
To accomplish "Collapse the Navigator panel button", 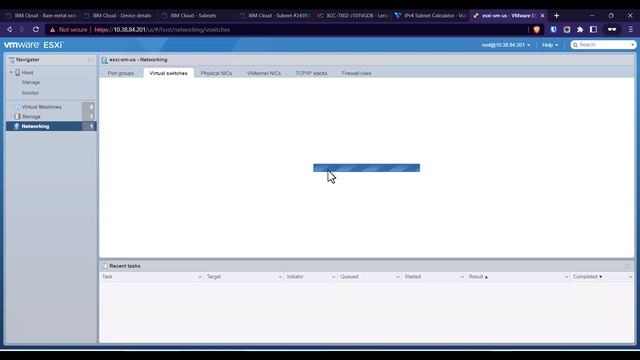I will coord(90,60).
